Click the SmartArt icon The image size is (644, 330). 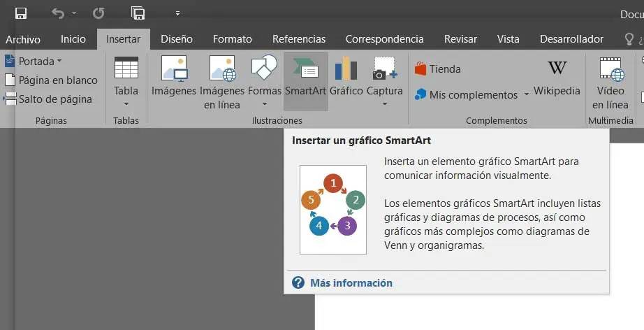tap(305, 68)
